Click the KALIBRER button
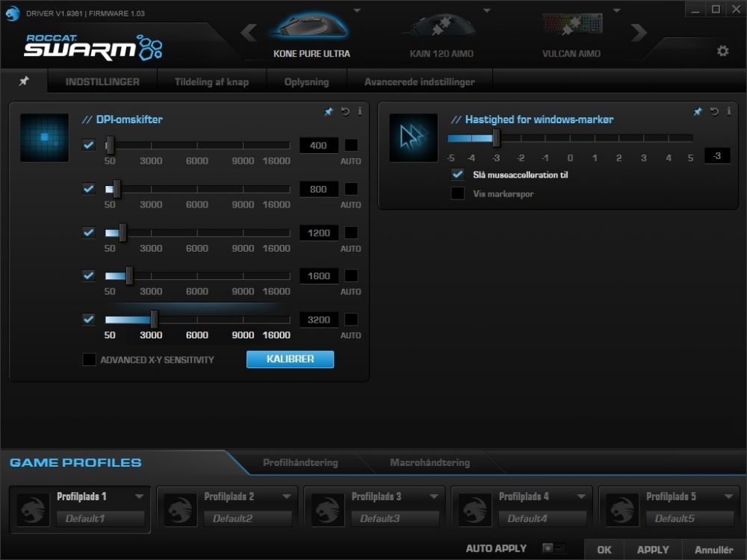 290,359
